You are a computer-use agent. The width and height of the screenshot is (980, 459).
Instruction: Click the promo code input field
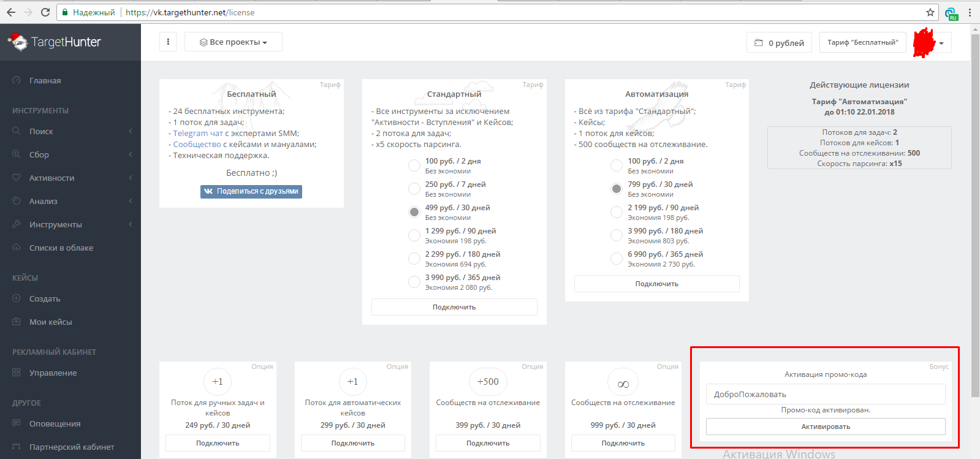click(825, 394)
